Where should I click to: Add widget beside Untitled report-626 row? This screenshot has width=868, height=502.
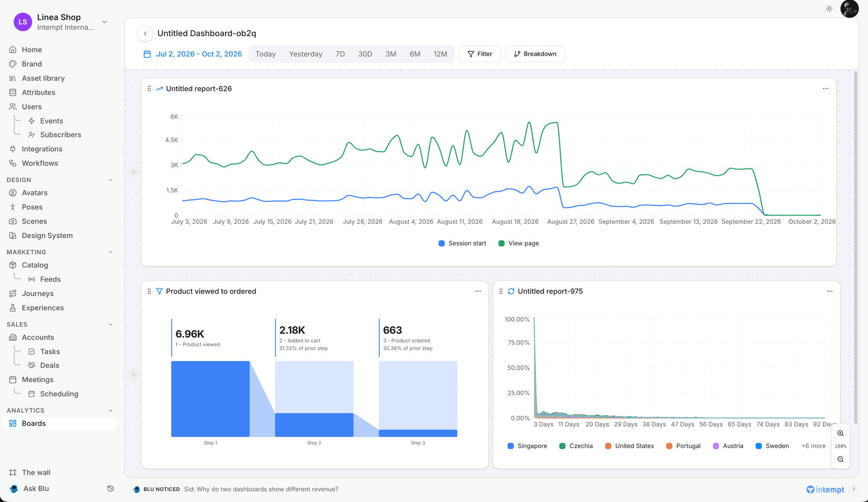tap(133, 172)
